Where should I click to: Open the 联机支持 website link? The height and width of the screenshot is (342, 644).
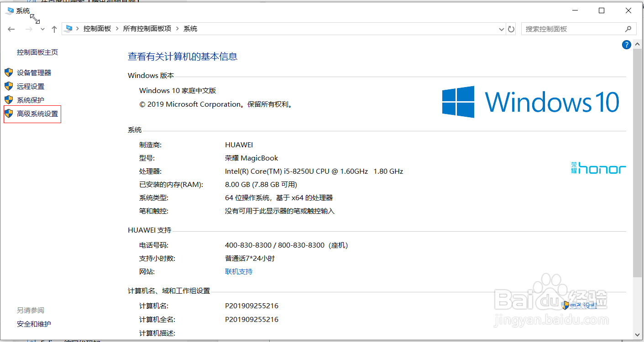coord(239,272)
